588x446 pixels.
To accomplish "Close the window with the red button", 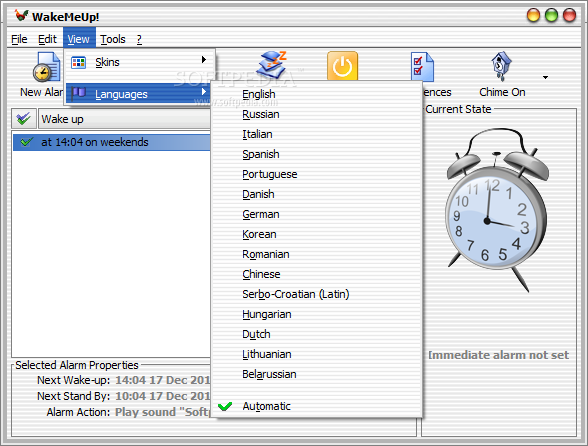I will click(569, 15).
